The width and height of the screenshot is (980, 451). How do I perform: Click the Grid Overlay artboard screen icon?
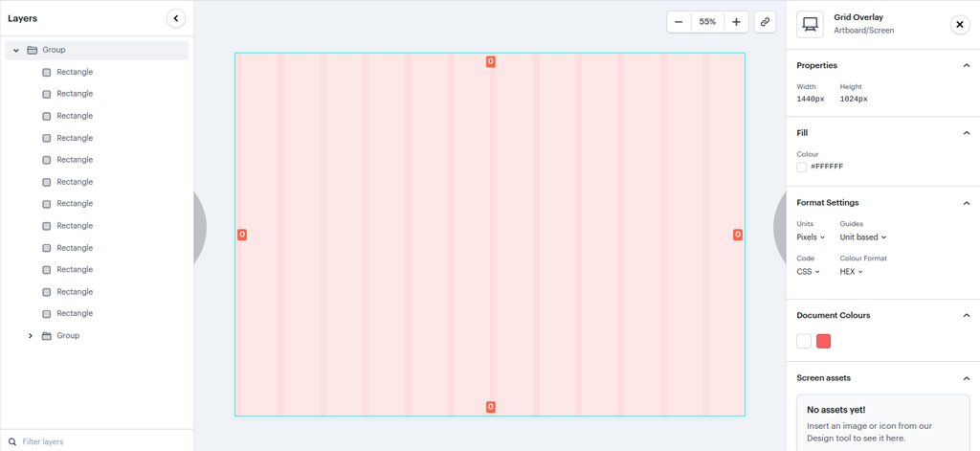(x=810, y=24)
